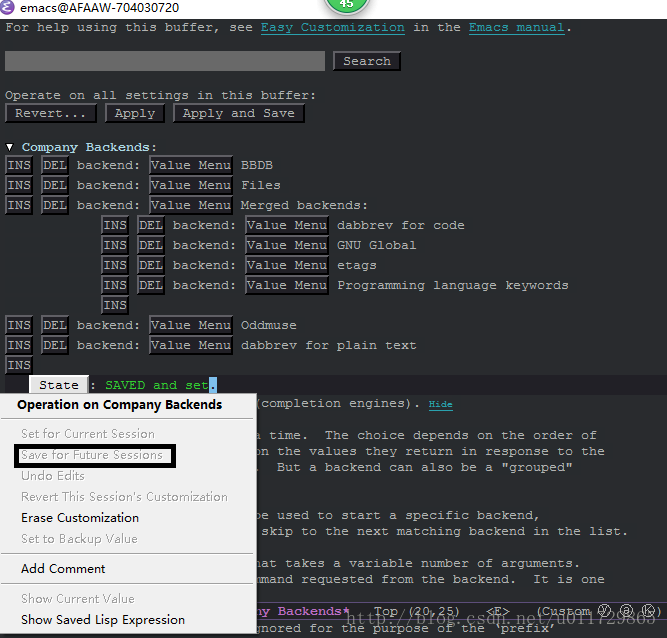Open Value Menu for Files backend
This screenshot has width=667, height=638.
click(x=191, y=185)
